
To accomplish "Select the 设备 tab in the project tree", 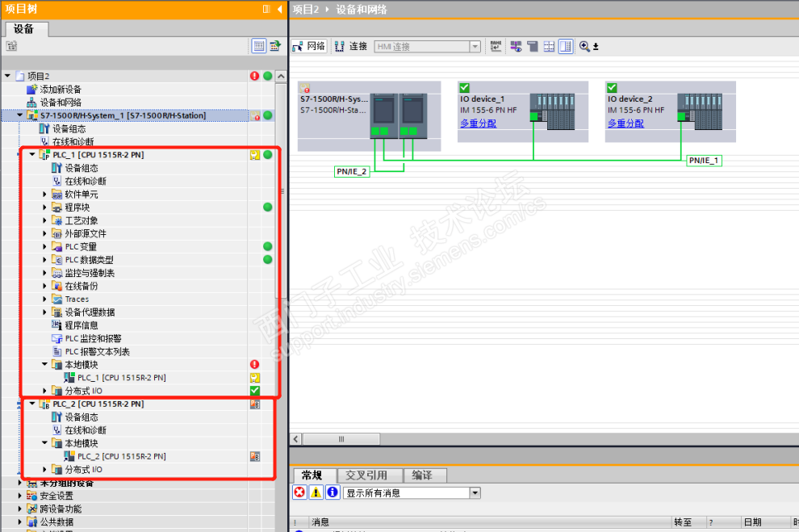I will (24, 29).
